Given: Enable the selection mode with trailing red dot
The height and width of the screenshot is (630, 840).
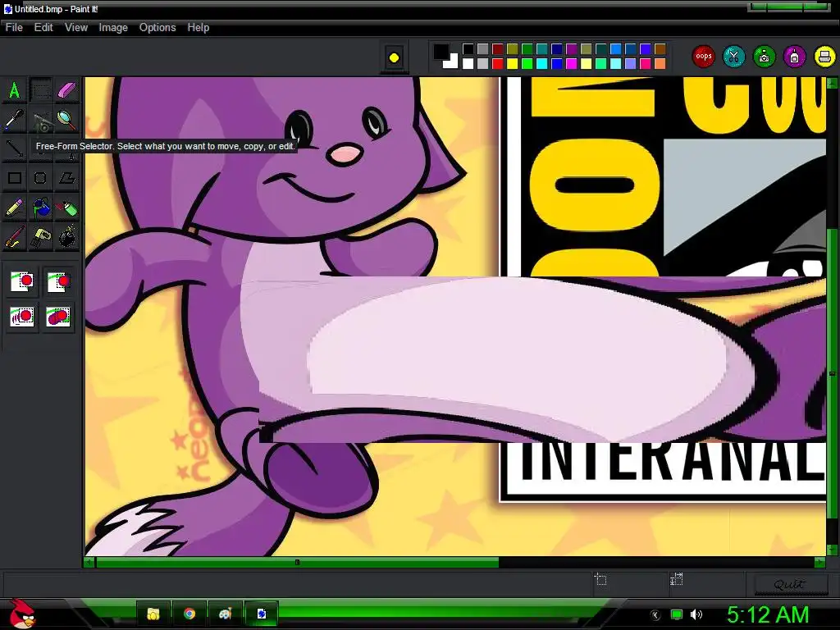Looking at the screenshot, I should 22,317.
